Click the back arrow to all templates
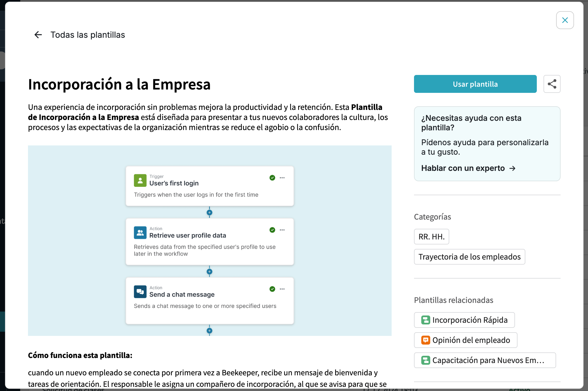This screenshot has width=588, height=391. coord(38,35)
